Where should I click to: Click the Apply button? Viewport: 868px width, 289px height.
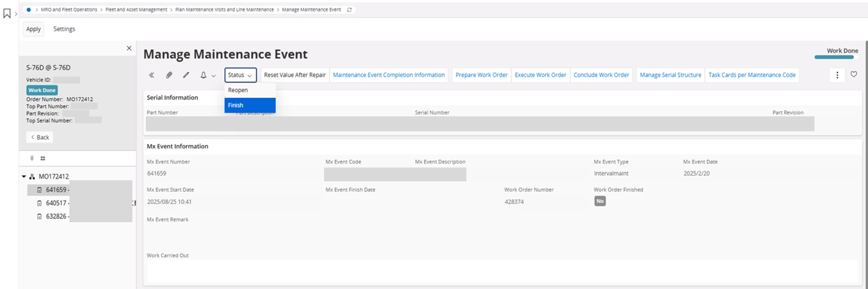point(33,29)
